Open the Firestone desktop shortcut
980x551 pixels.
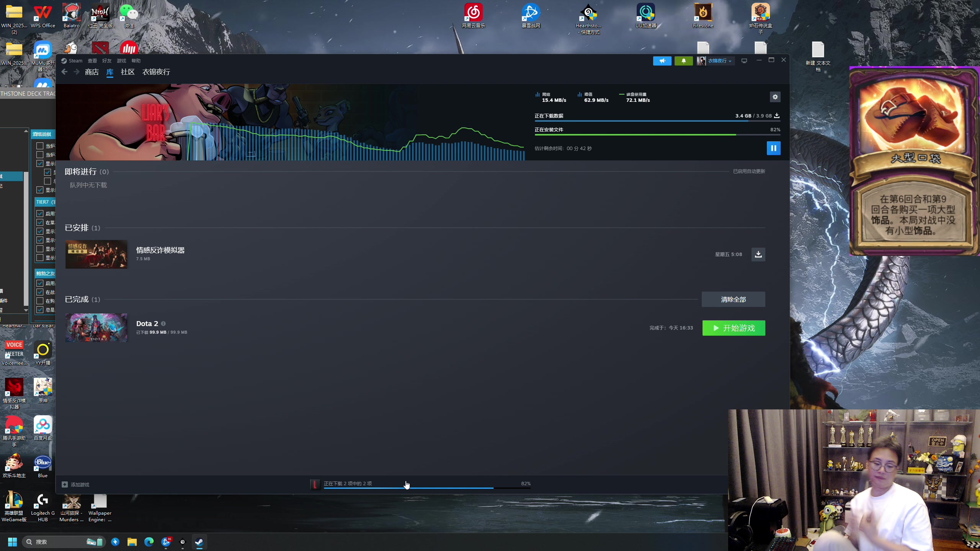[x=703, y=16]
